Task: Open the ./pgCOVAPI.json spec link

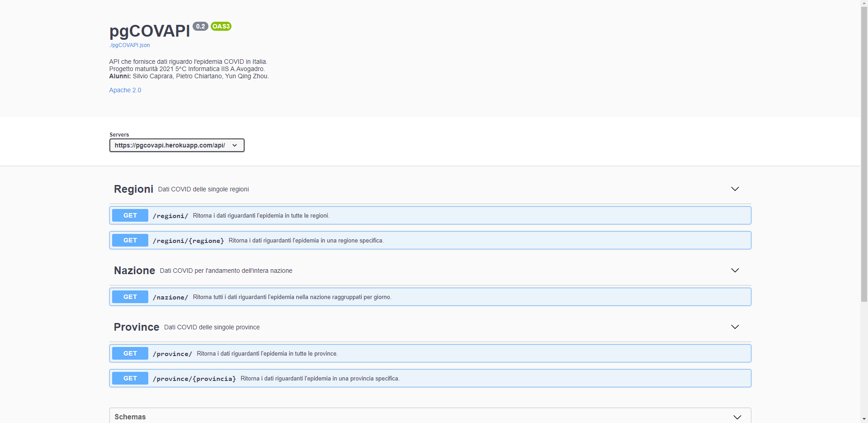Action: [x=129, y=45]
